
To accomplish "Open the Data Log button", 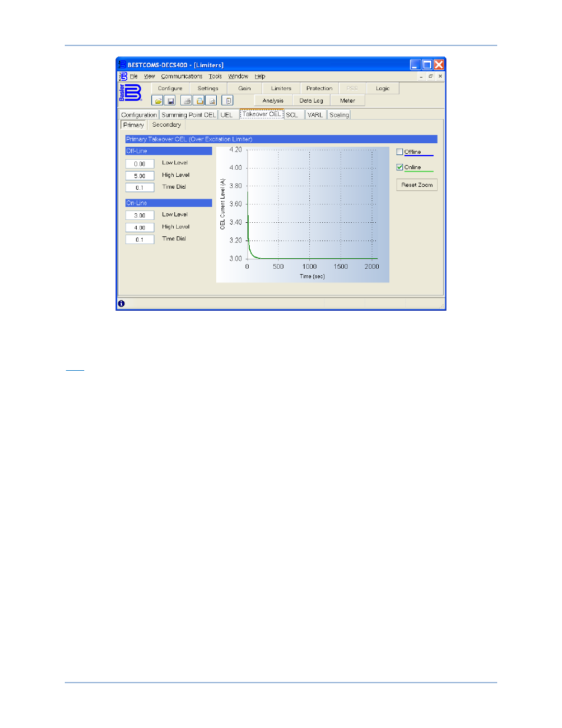I will pos(311,101).
